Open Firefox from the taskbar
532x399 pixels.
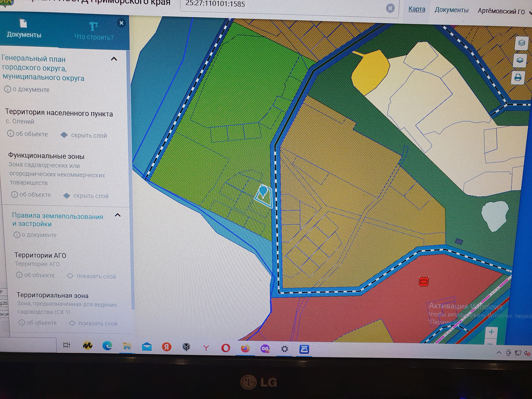tap(245, 348)
